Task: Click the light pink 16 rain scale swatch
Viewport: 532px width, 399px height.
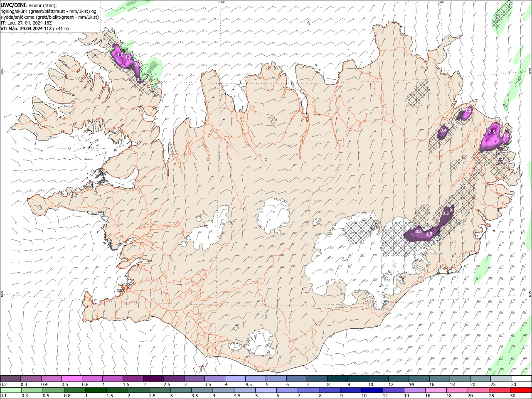Action: pos(436,390)
